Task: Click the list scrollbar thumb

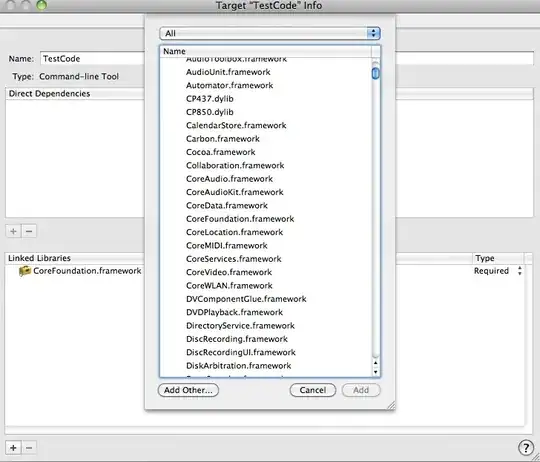Action: (376, 73)
